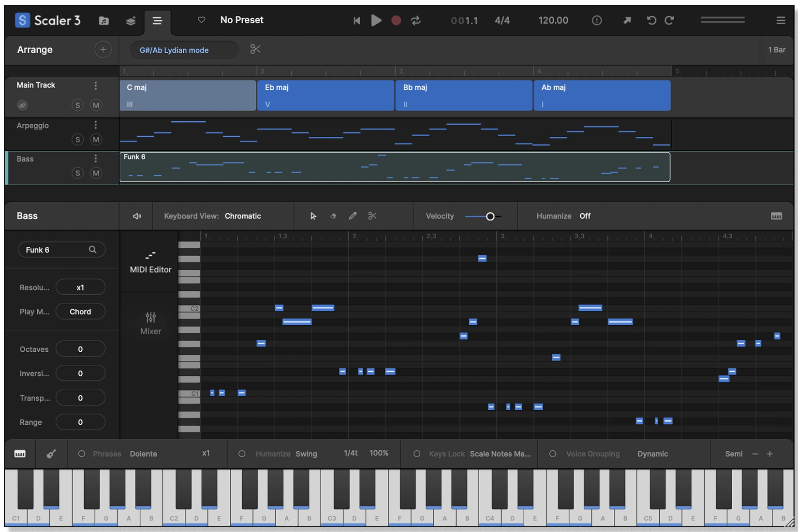Toggle loop playback
Viewport: 798px width, 532px height.
[415, 20]
